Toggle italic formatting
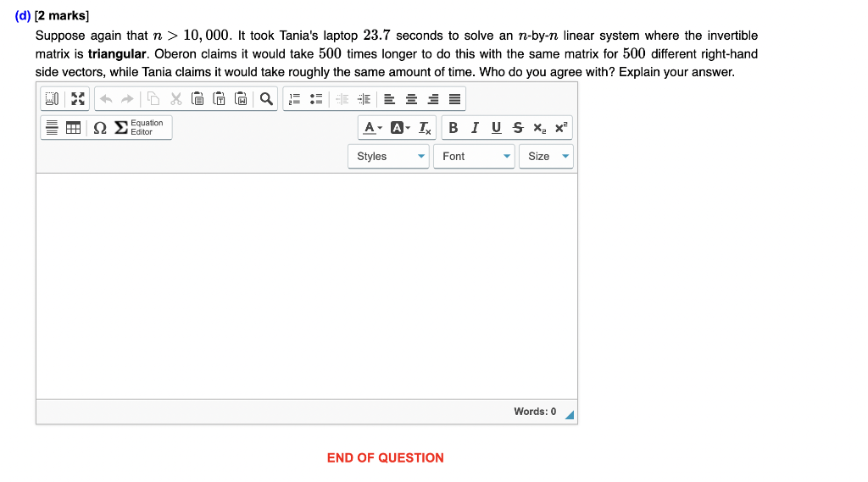This screenshot has height=482, width=868. tap(475, 128)
